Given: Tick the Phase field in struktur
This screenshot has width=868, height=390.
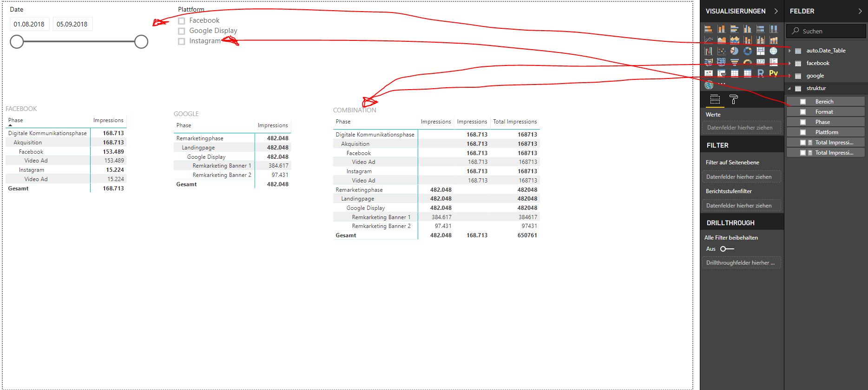Looking at the screenshot, I should pos(802,122).
